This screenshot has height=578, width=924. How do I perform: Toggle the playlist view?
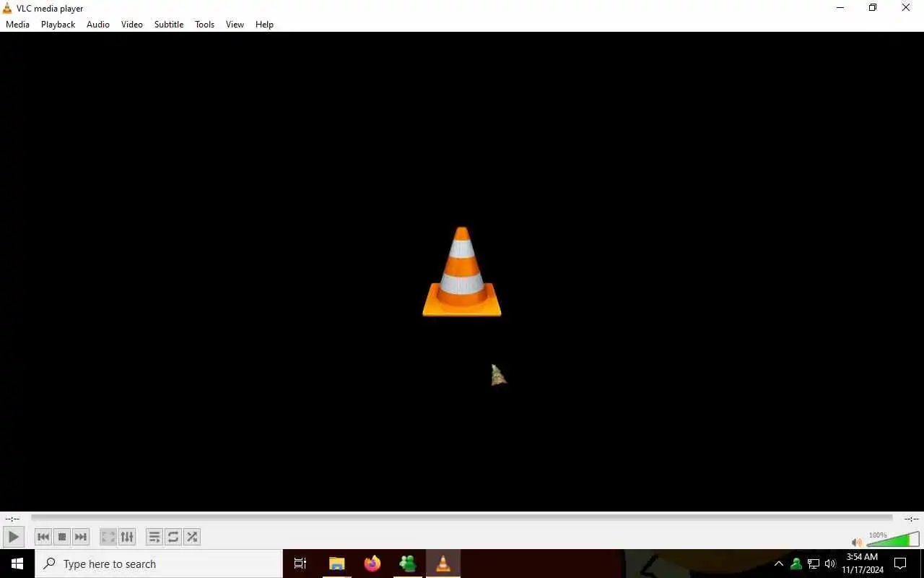tap(154, 537)
